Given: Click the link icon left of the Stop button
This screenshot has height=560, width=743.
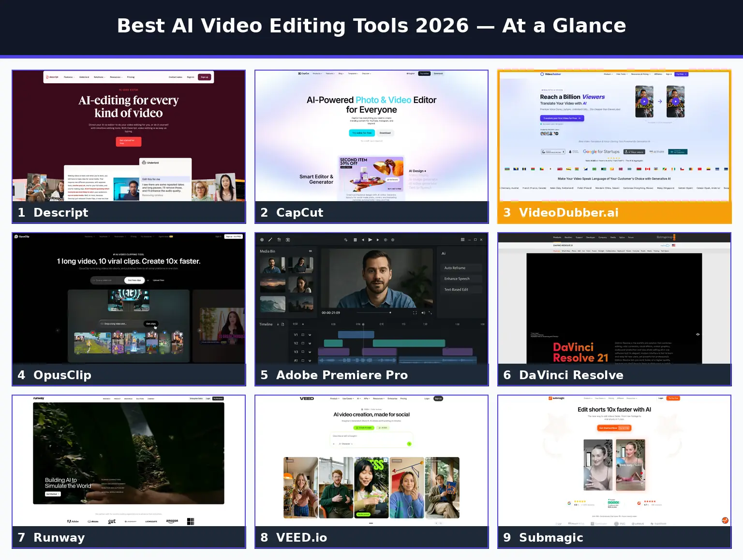Looking at the screenshot, I should (x=346, y=240).
